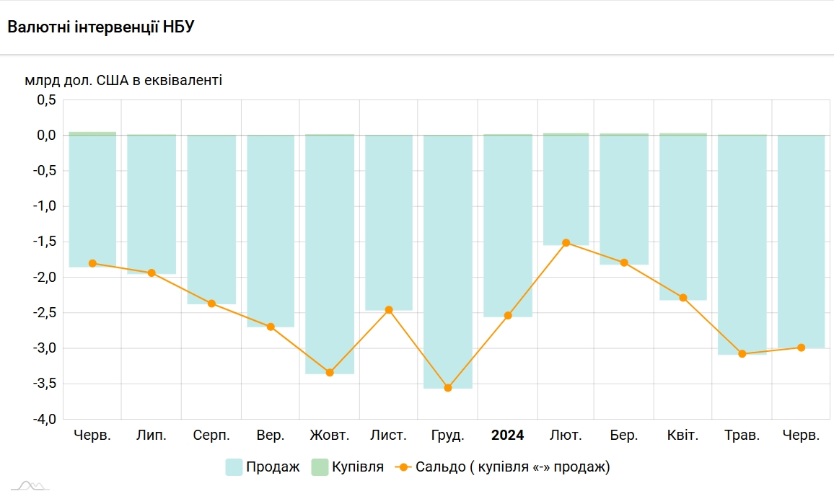Click the Валютні інтервенції НБУ title
The width and height of the screenshot is (834, 504).
click(101, 27)
